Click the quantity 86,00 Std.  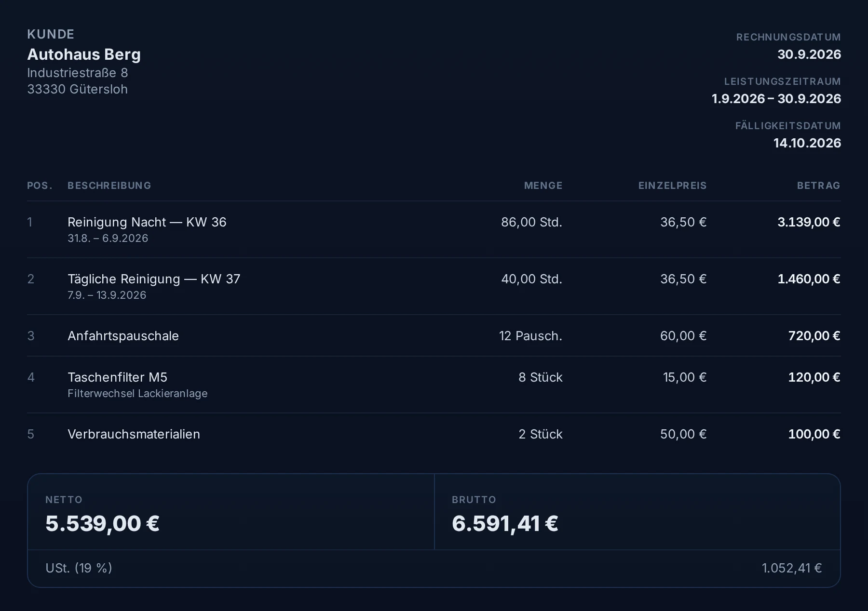pyautogui.click(x=532, y=222)
